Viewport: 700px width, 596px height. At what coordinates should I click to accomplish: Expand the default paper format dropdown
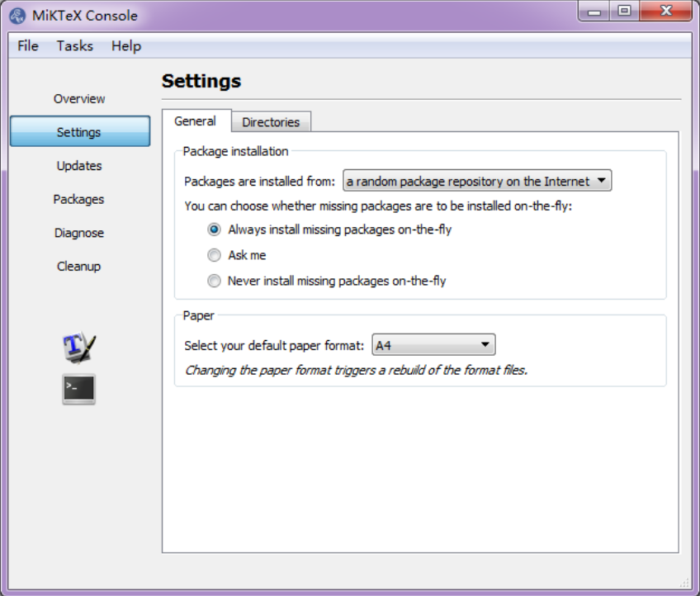pos(433,345)
